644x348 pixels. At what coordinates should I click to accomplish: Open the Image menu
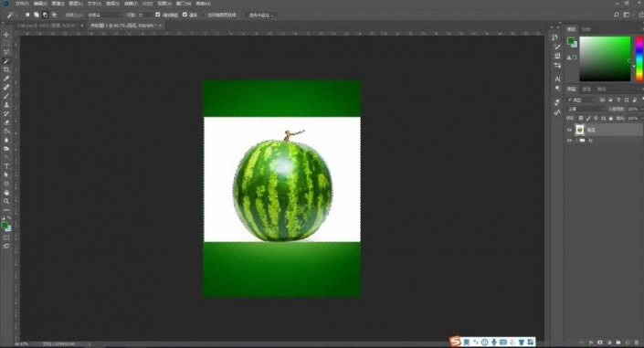coord(58,4)
